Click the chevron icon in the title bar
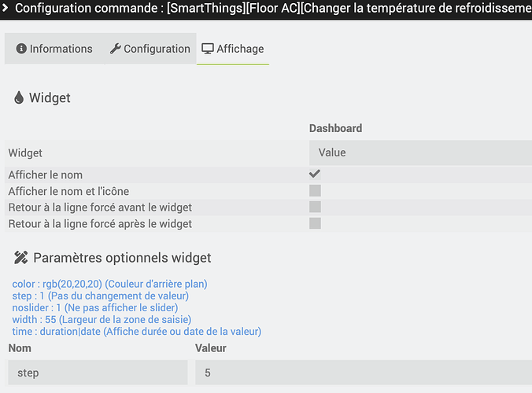Image resolution: width=532 pixels, height=393 pixels. pos(5,7)
